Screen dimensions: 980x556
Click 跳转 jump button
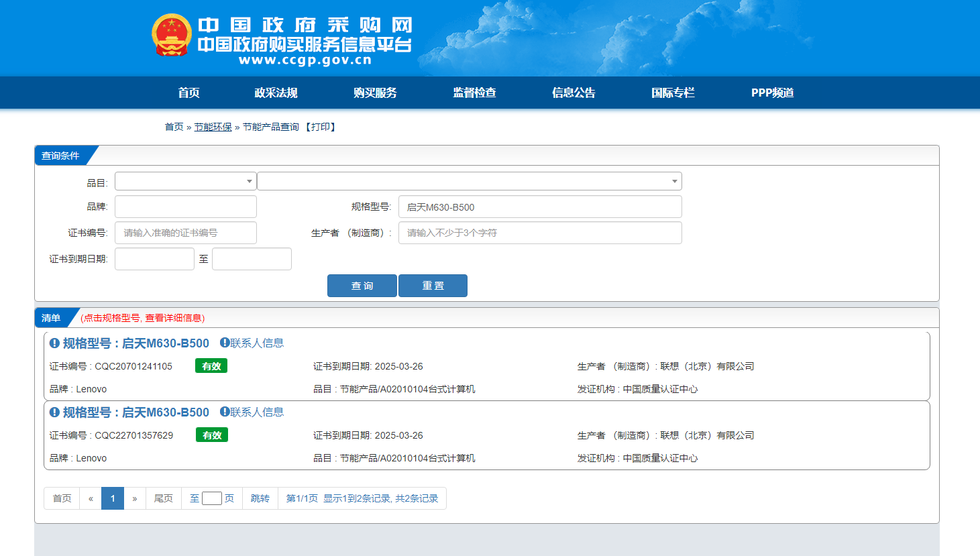tap(260, 498)
